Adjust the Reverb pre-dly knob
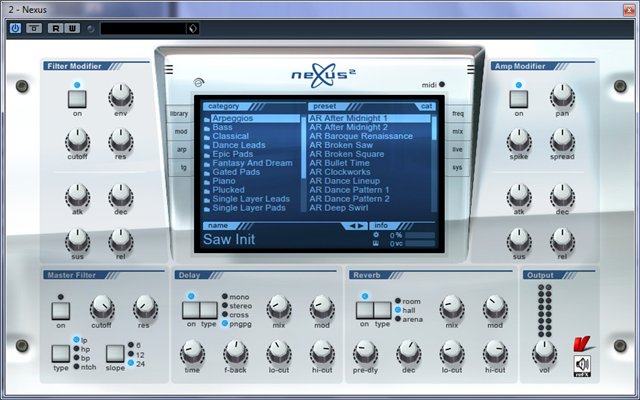This screenshot has height=400, width=640. [365, 353]
